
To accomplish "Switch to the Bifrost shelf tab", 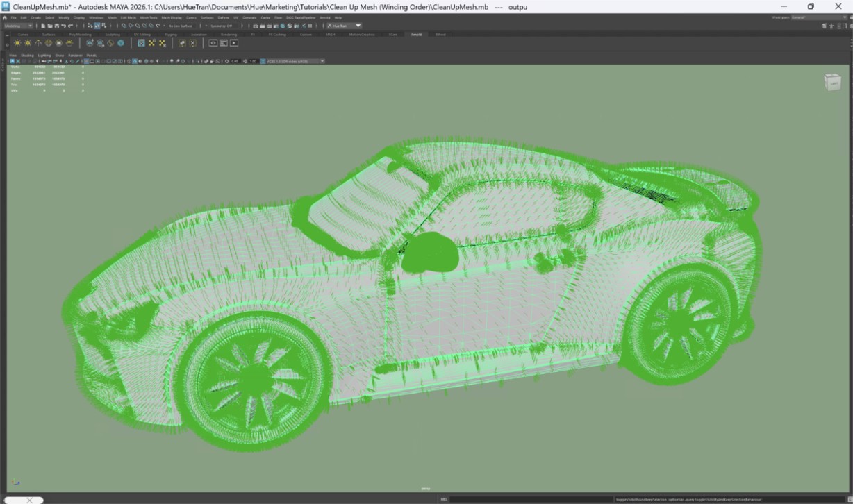I will [440, 35].
